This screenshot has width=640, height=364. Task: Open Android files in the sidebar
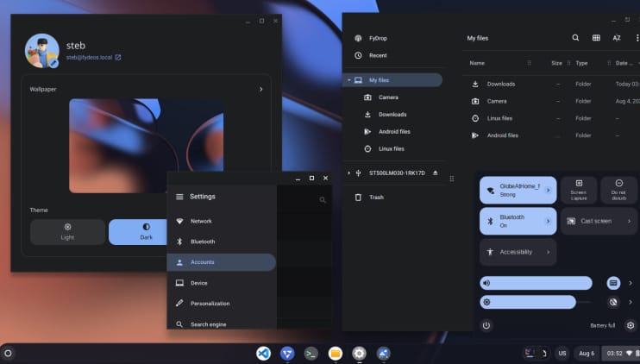(x=394, y=132)
